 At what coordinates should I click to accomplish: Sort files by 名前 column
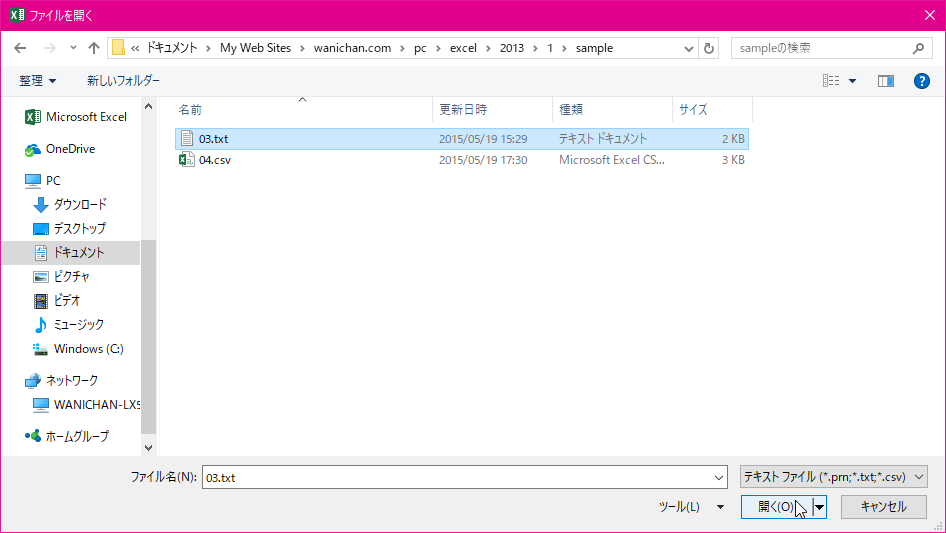[x=303, y=110]
